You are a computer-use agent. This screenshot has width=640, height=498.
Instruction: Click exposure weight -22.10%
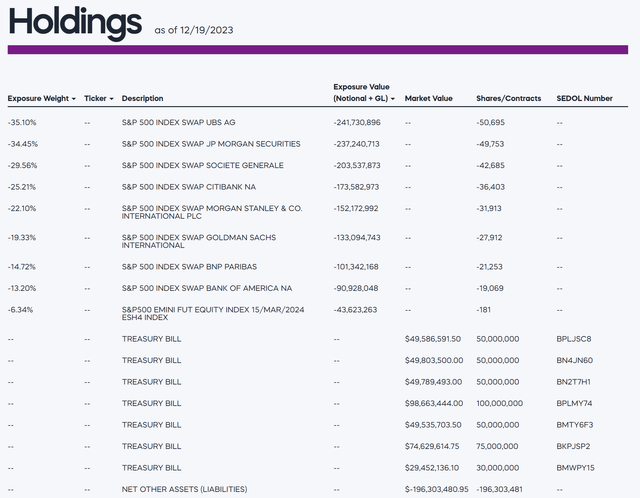tap(22, 209)
